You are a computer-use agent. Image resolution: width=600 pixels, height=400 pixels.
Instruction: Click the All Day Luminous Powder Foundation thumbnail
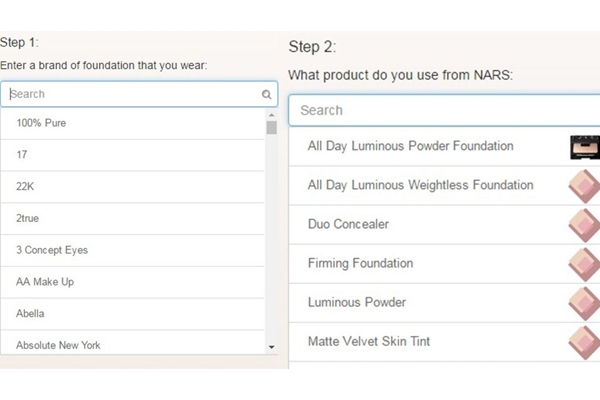584,147
